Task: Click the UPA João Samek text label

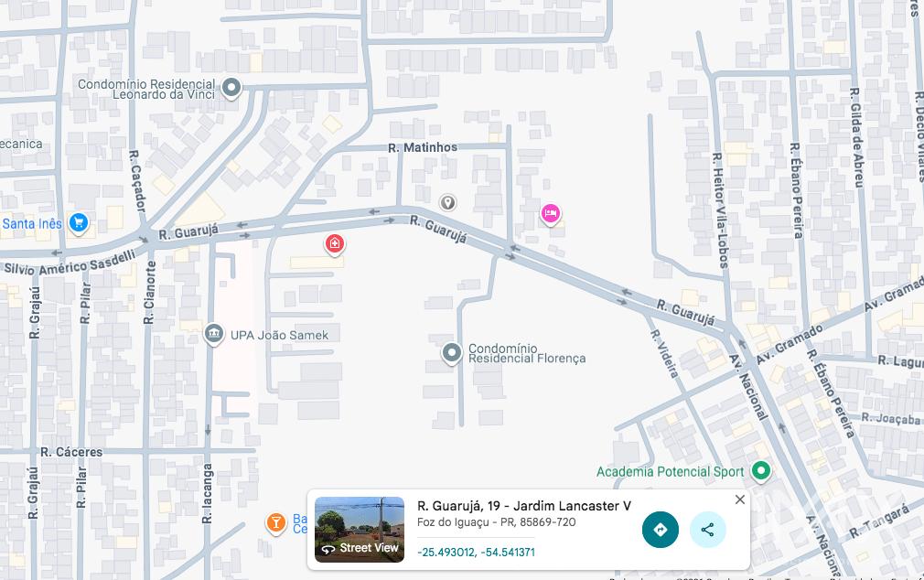Action: pos(279,335)
